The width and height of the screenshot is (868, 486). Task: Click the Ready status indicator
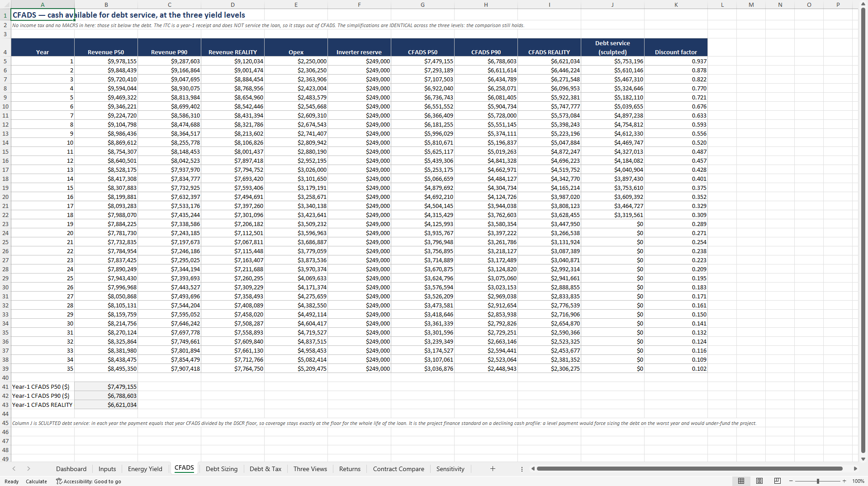[11, 481]
